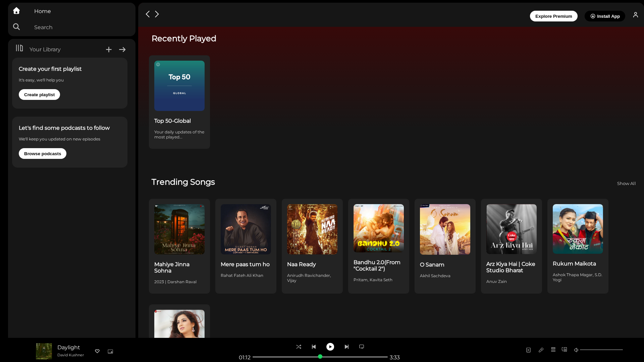
Task: Click Naa Ready title text
Action: pyautogui.click(x=301, y=264)
